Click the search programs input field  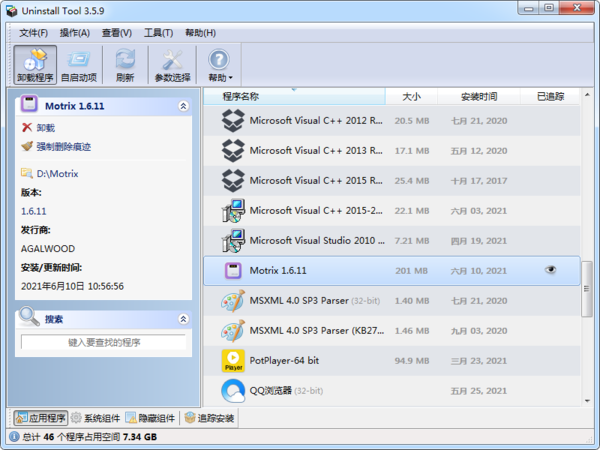click(x=103, y=342)
